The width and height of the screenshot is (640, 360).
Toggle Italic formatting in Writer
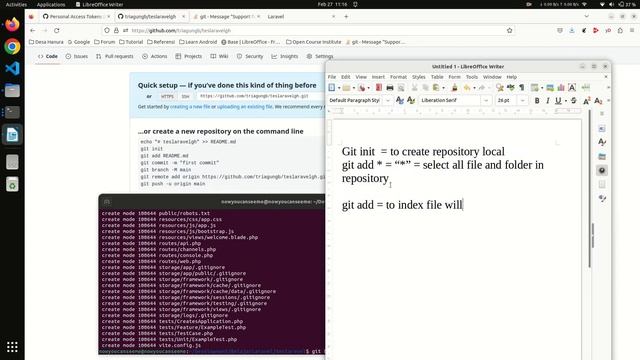[547, 100]
